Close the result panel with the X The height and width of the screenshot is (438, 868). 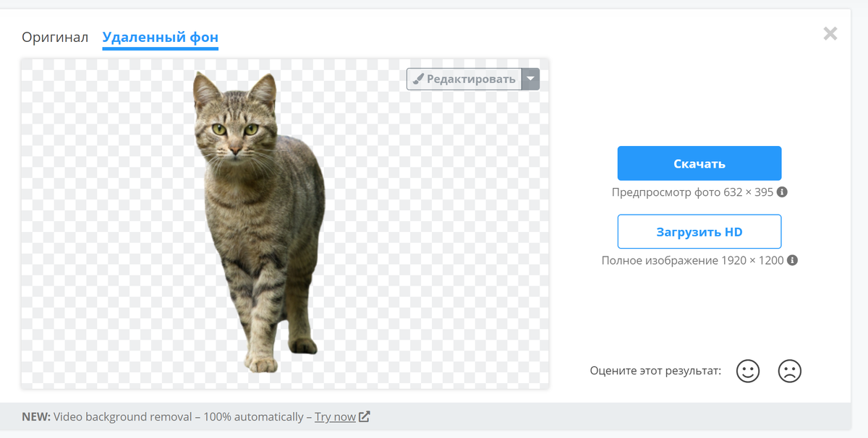coord(830,33)
